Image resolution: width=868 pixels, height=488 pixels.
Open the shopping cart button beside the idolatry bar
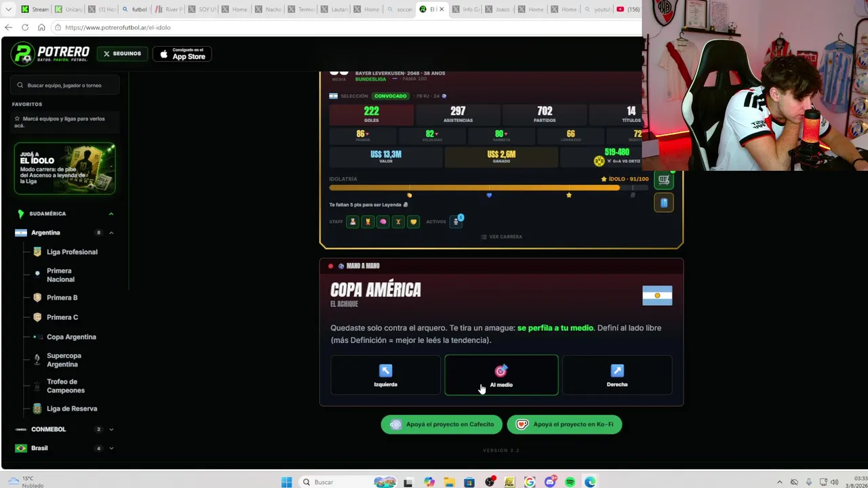click(664, 180)
